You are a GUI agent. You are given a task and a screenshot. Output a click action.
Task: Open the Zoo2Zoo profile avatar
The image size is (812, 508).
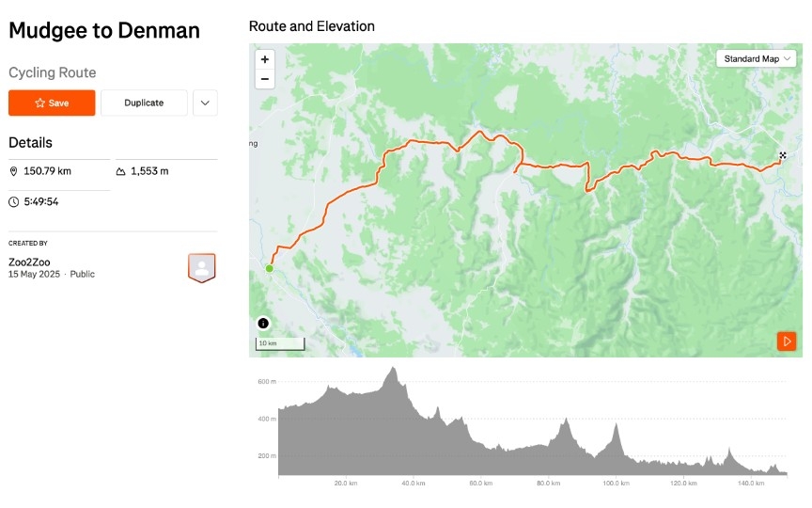click(x=201, y=267)
